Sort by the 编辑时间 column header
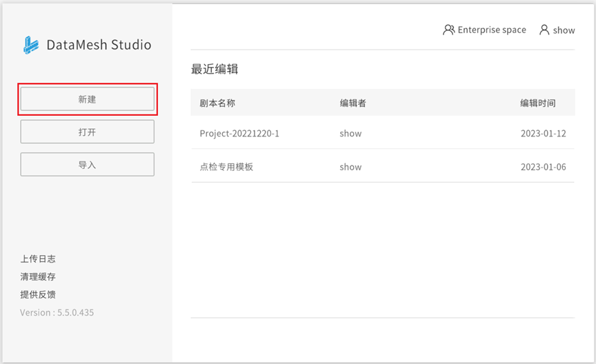Image resolution: width=596 pixels, height=364 pixels. (x=538, y=103)
